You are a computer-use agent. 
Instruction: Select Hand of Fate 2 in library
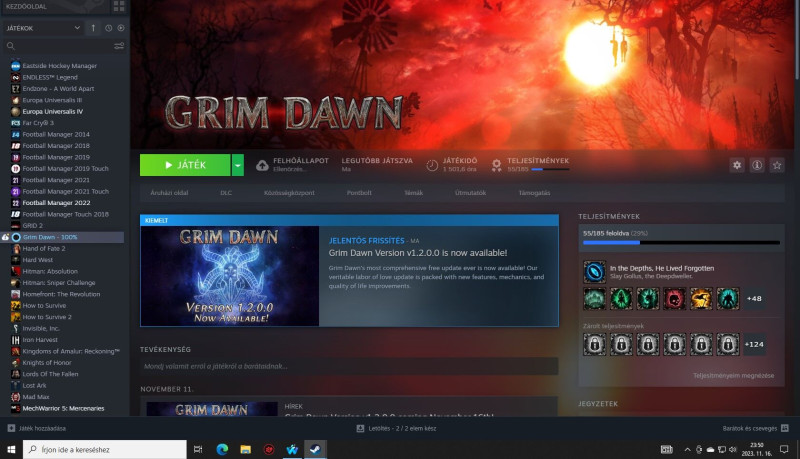point(43,248)
